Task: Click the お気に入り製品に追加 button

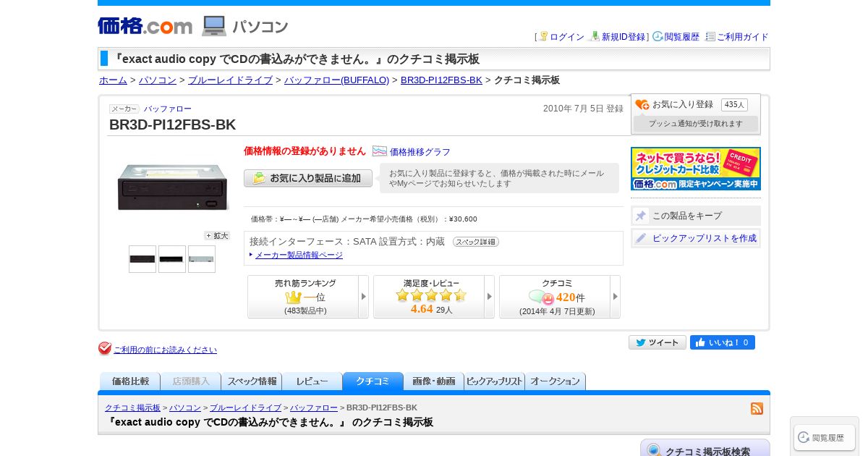Action: tap(308, 178)
